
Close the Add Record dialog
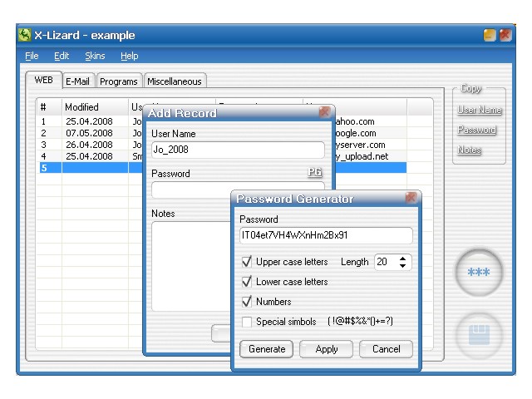[324, 112]
